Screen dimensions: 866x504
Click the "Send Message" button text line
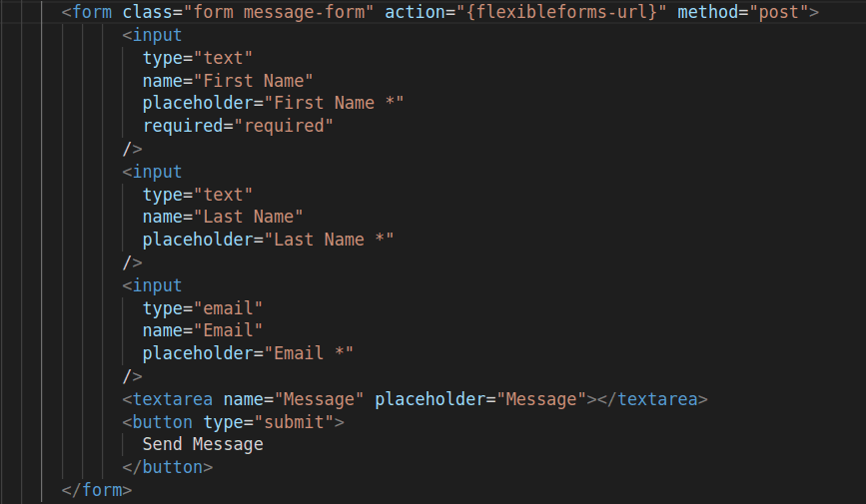(x=203, y=444)
